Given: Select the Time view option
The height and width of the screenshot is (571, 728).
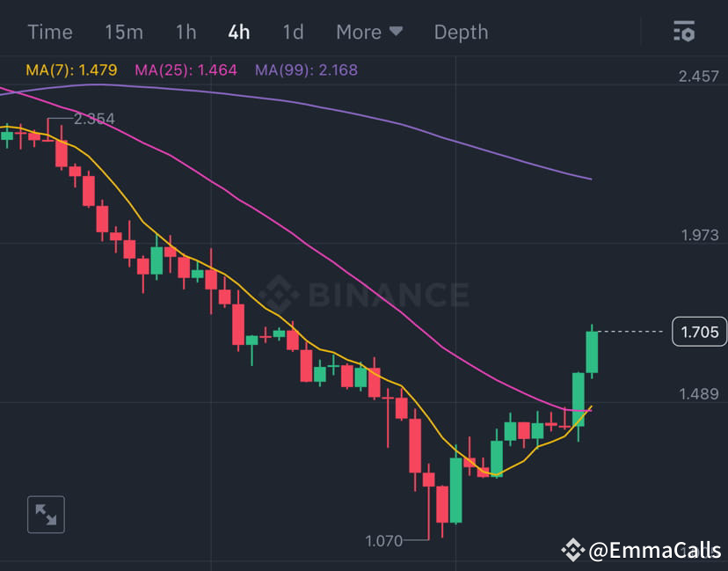Looking at the screenshot, I should [x=49, y=32].
